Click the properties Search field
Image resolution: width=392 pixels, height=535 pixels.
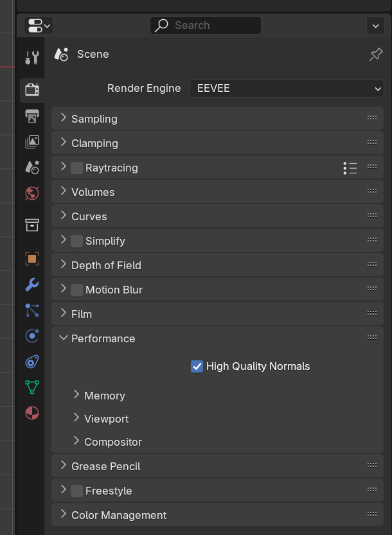point(206,25)
